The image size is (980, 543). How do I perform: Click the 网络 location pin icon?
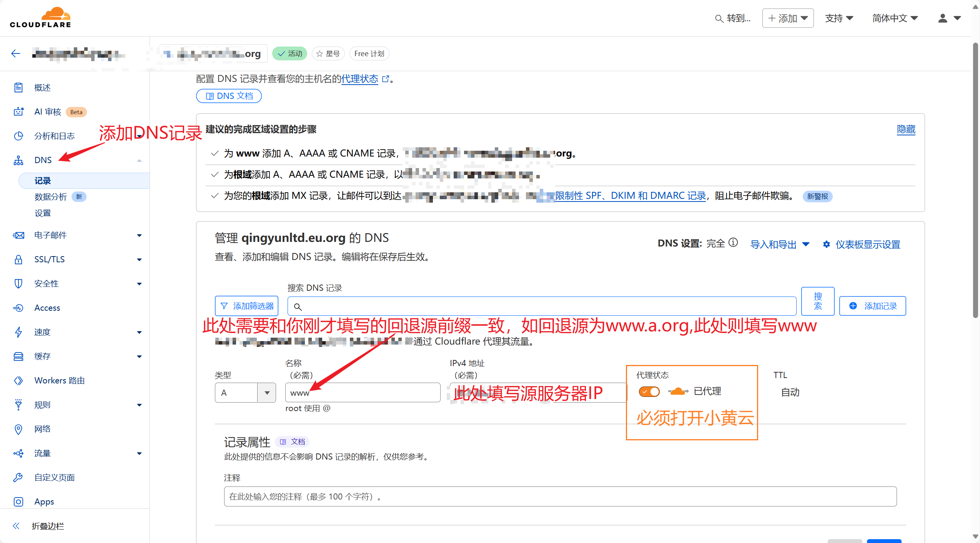pyautogui.click(x=18, y=429)
